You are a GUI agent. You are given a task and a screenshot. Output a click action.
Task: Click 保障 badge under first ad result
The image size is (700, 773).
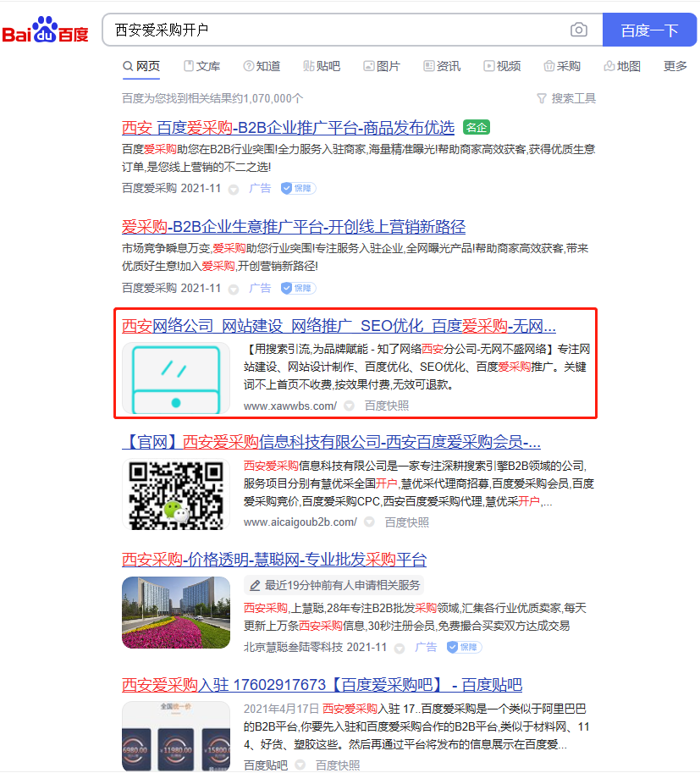[x=298, y=188]
